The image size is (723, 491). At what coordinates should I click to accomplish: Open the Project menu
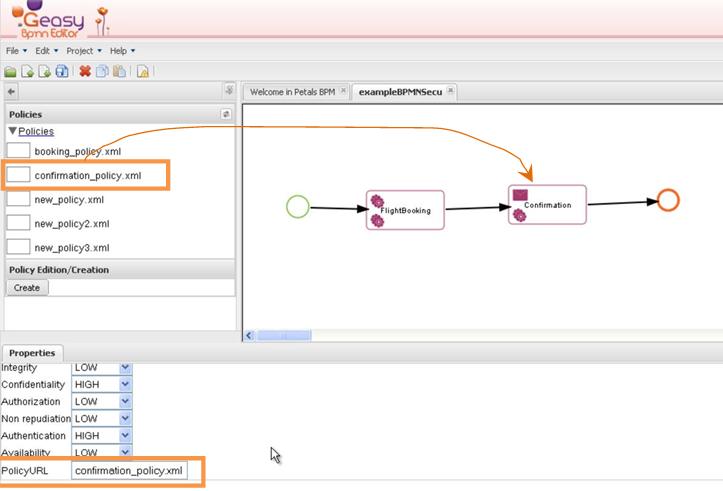click(84, 51)
